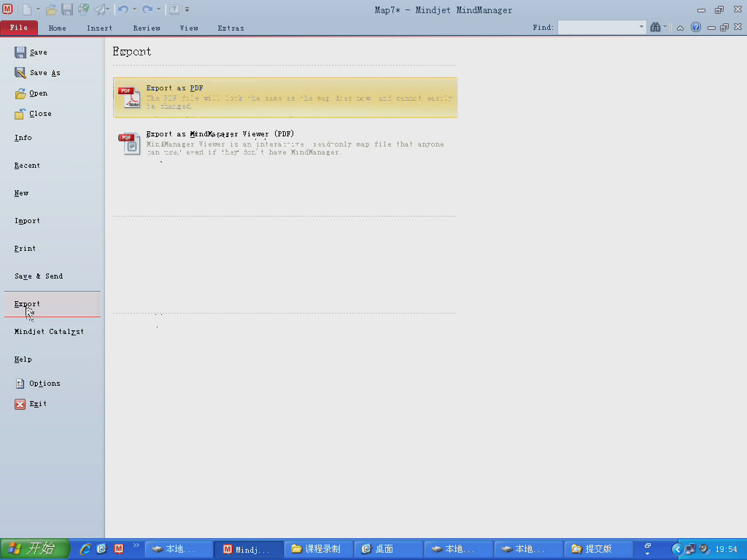Screen dimensions: 747x560
Task: Launch MindManager from the quick launch bar
Action: pos(119,549)
